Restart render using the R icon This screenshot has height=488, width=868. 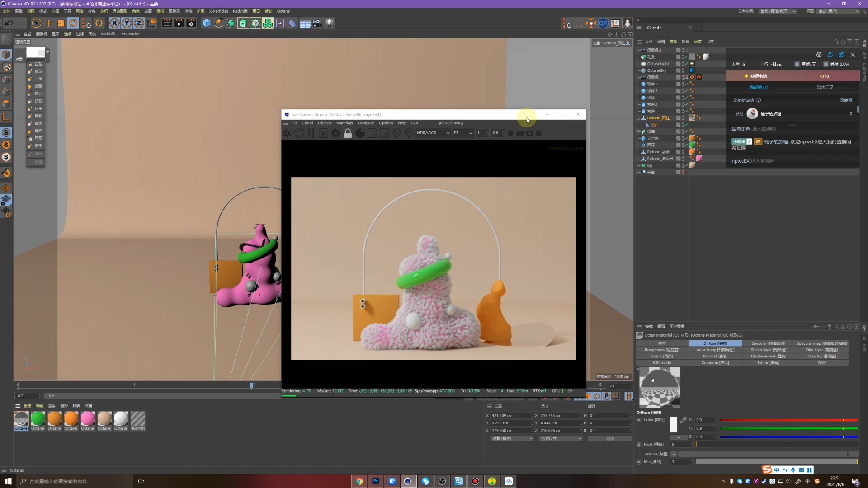click(324, 133)
